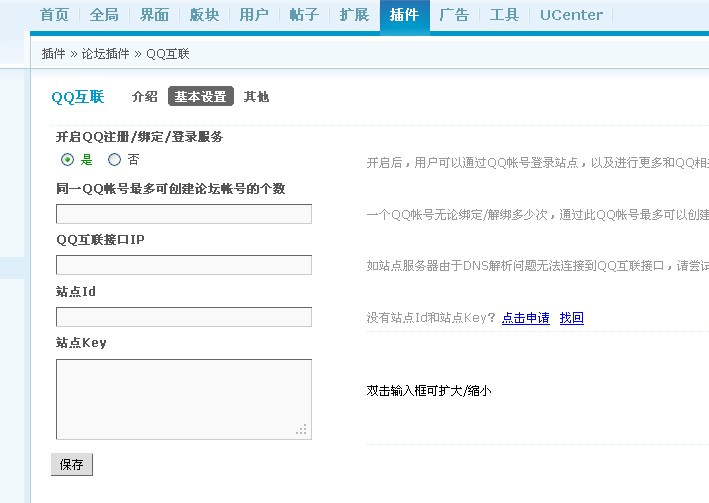This screenshot has width=709, height=503.
Task: Click the 站点Key field label
Action: click(81, 343)
